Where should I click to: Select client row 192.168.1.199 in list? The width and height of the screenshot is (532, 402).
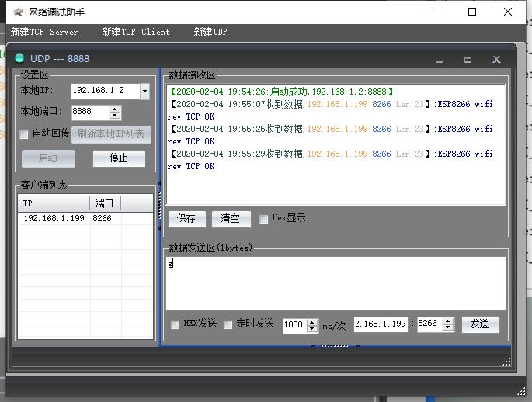(x=85, y=218)
